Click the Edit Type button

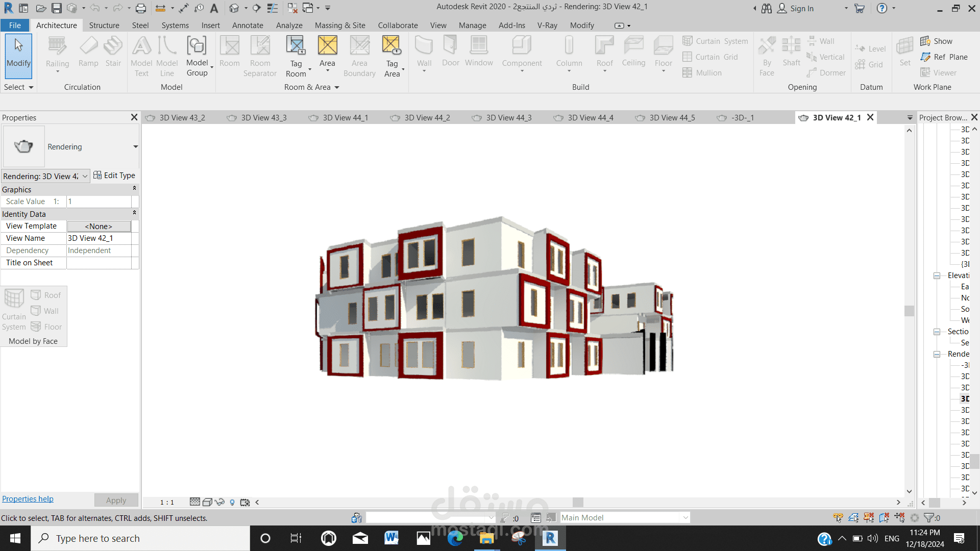tap(114, 176)
